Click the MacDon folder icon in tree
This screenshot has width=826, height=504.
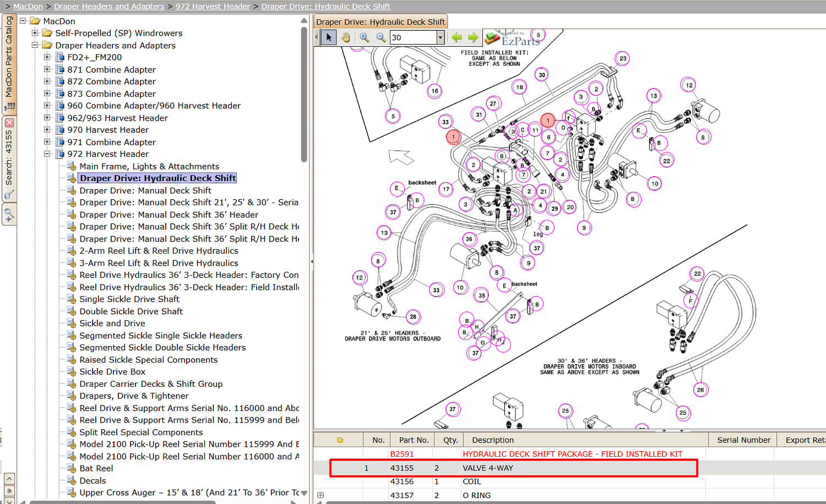click(x=35, y=21)
